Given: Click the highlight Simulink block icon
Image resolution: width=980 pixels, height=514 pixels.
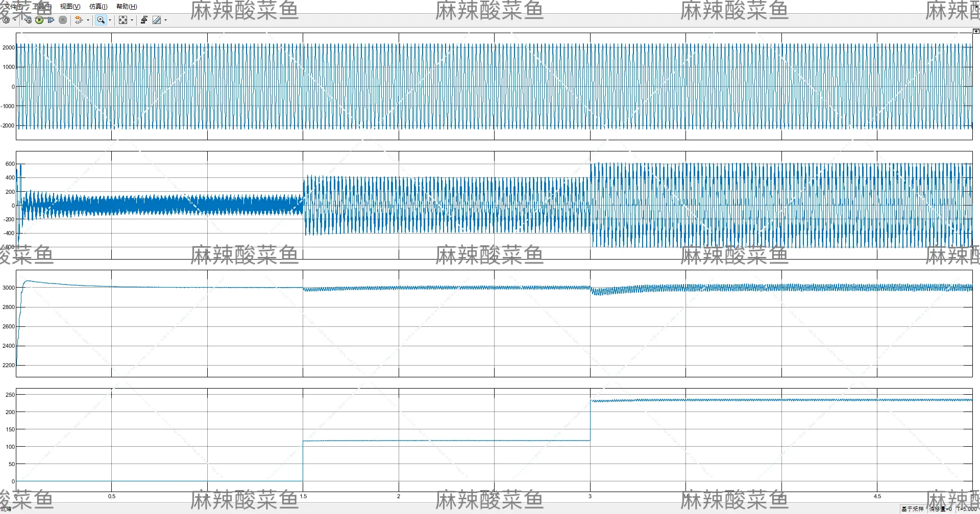Looking at the screenshot, I should coord(80,20).
